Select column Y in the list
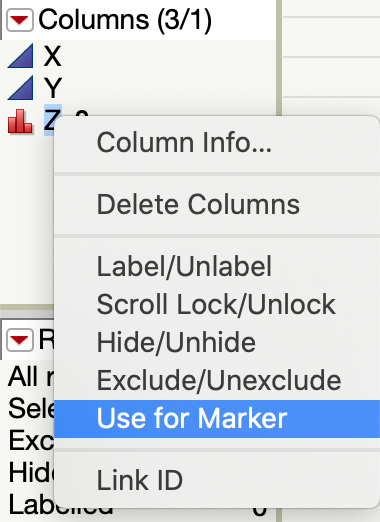 click(53, 88)
